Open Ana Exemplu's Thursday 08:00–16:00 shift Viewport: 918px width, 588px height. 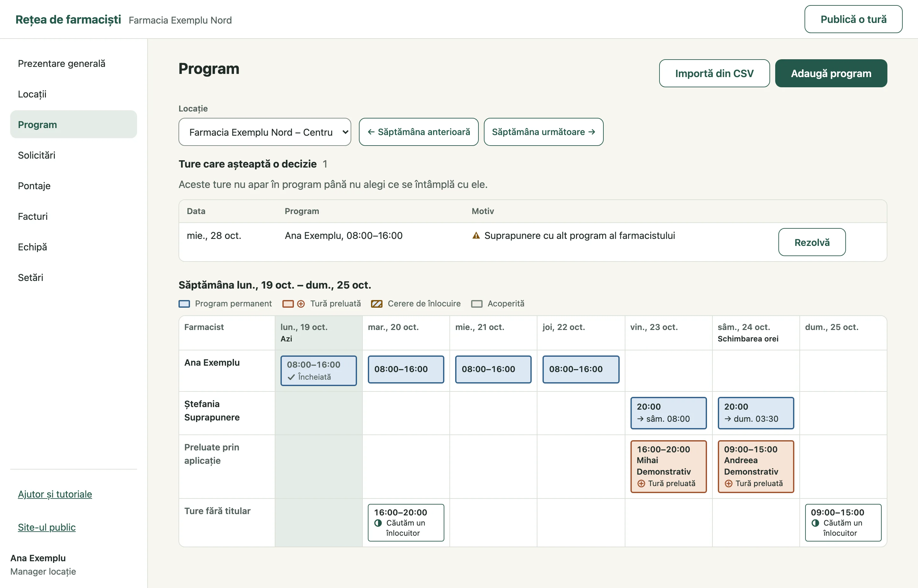click(581, 369)
